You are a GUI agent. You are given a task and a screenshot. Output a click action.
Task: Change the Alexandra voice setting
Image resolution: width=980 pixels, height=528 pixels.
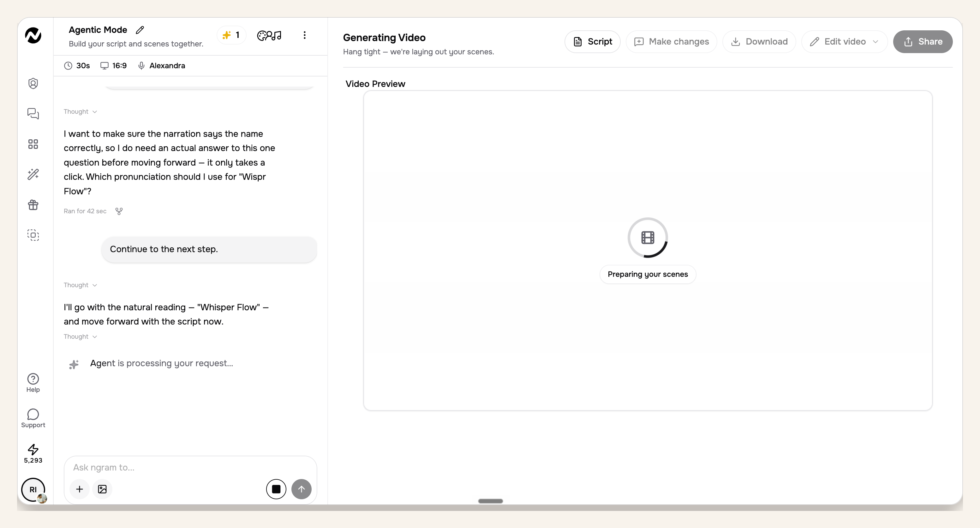point(162,65)
